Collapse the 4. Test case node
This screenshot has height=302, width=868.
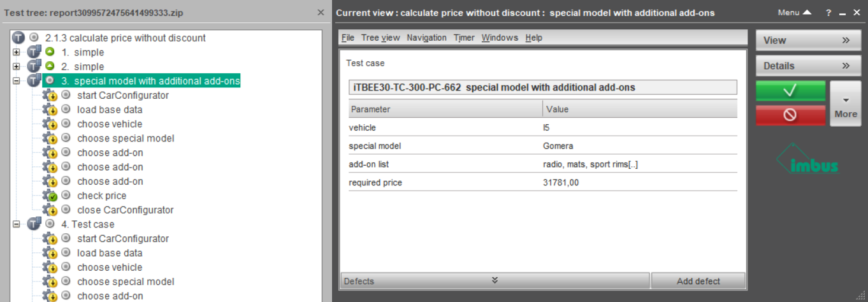pos(16,224)
